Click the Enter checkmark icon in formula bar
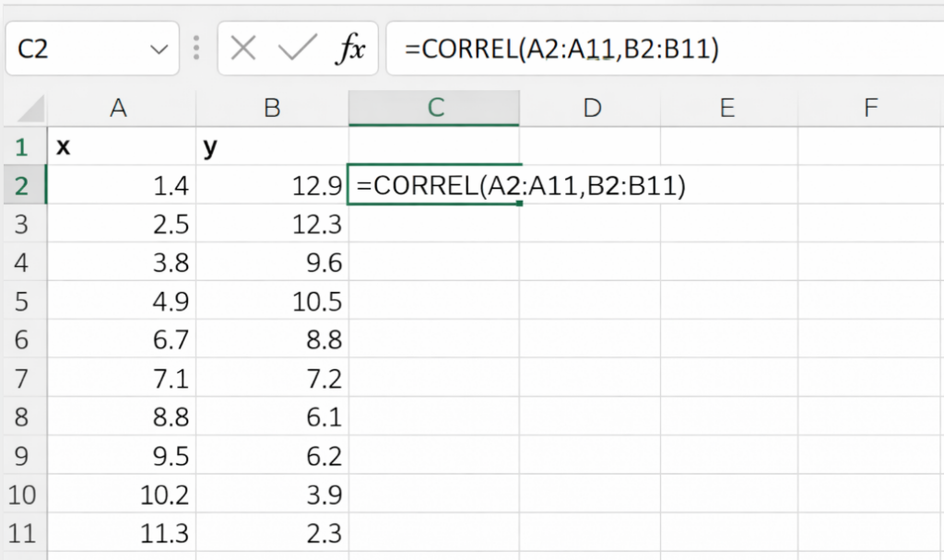This screenshot has width=944, height=560. click(297, 49)
